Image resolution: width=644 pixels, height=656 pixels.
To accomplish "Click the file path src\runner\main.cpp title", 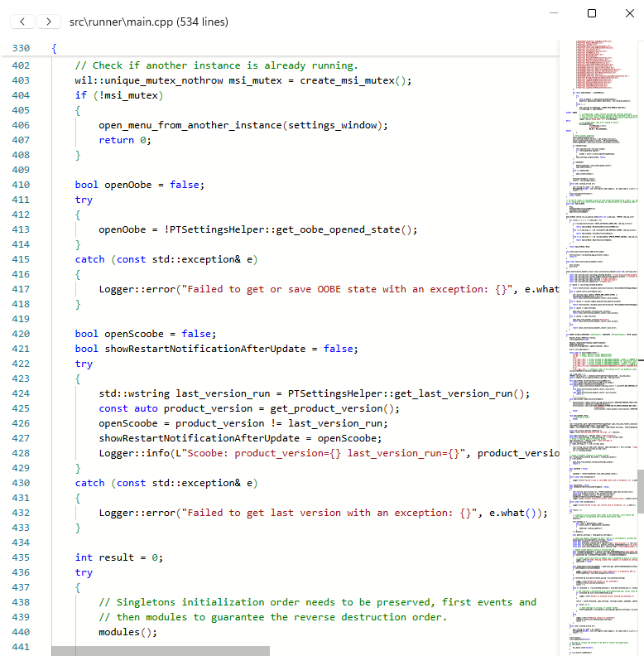I will tap(149, 22).
